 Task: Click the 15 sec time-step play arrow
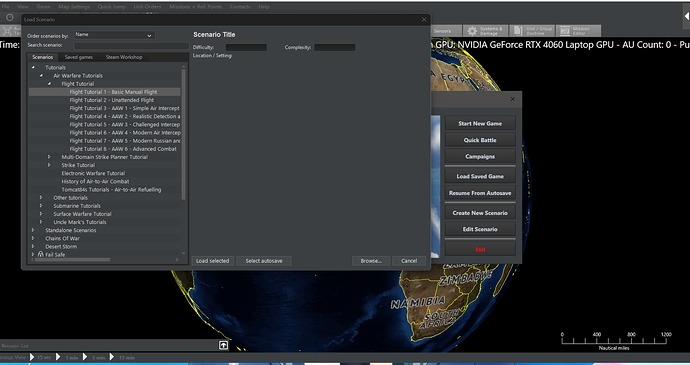(32, 357)
